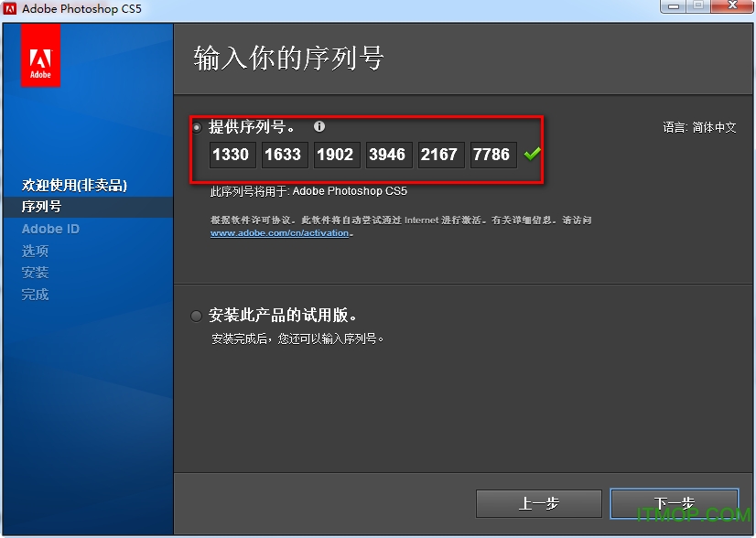
Task: Select the install trial version radio option
Action: tap(196, 316)
